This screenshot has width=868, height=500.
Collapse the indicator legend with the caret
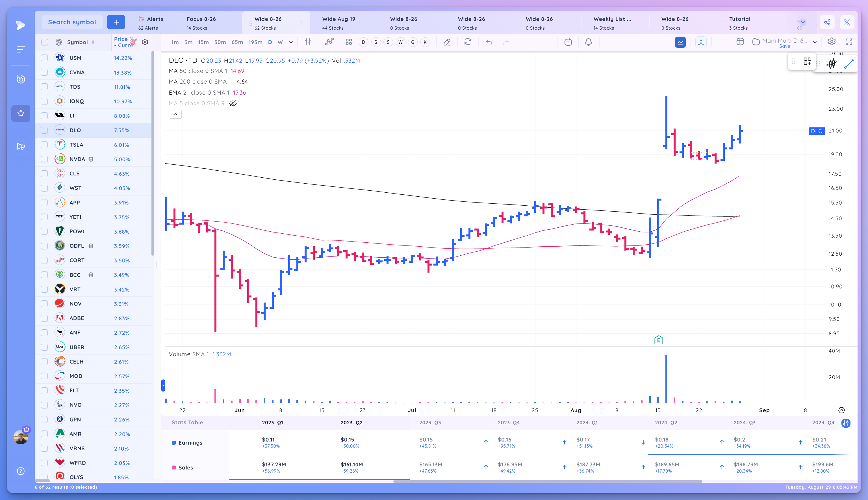pos(175,114)
